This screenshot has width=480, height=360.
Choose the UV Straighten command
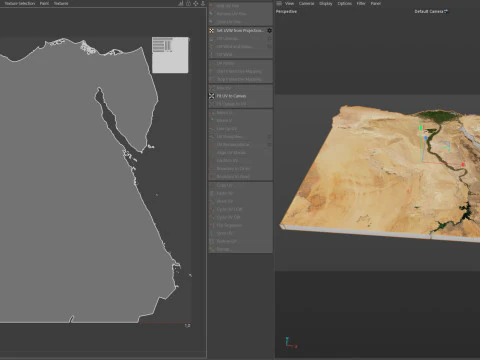[x=229, y=137]
